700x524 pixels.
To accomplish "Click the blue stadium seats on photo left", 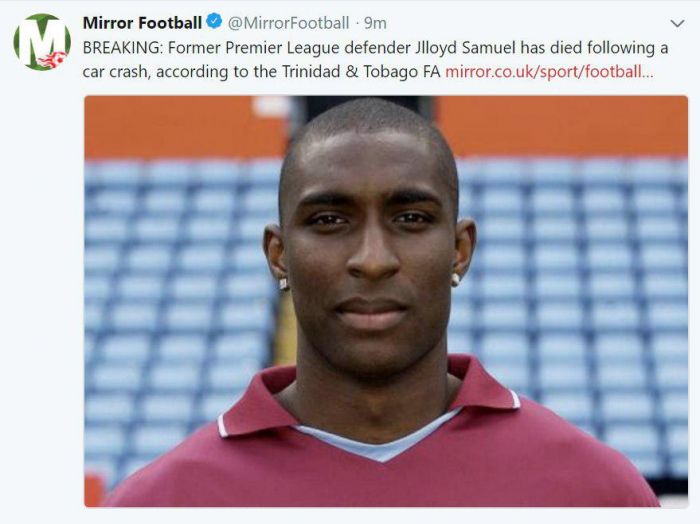I will coord(170,300).
